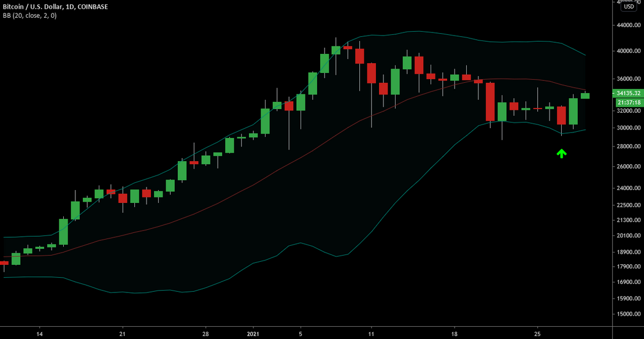Click the 26000.00 price axis label
Image resolution: width=644 pixels, height=339 pixels.
point(629,166)
